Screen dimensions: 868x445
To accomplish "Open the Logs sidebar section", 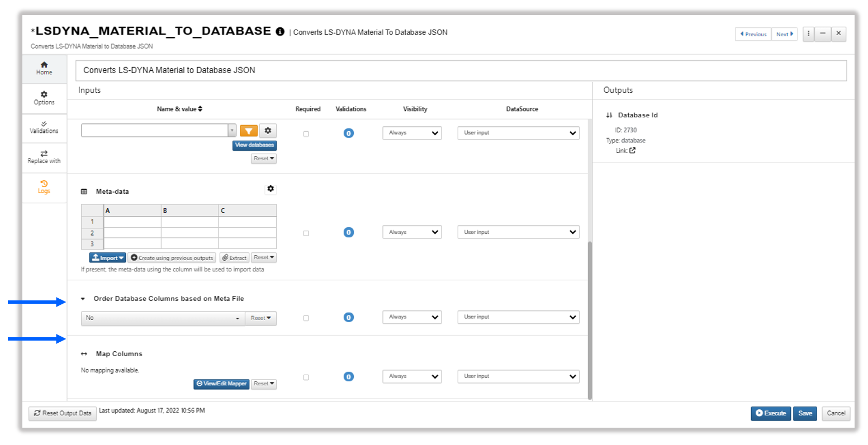I will point(44,187).
